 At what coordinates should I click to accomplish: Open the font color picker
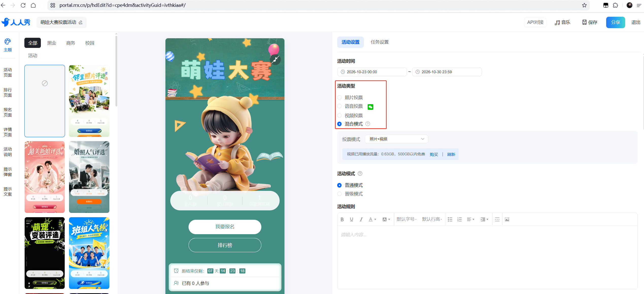[372, 219]
